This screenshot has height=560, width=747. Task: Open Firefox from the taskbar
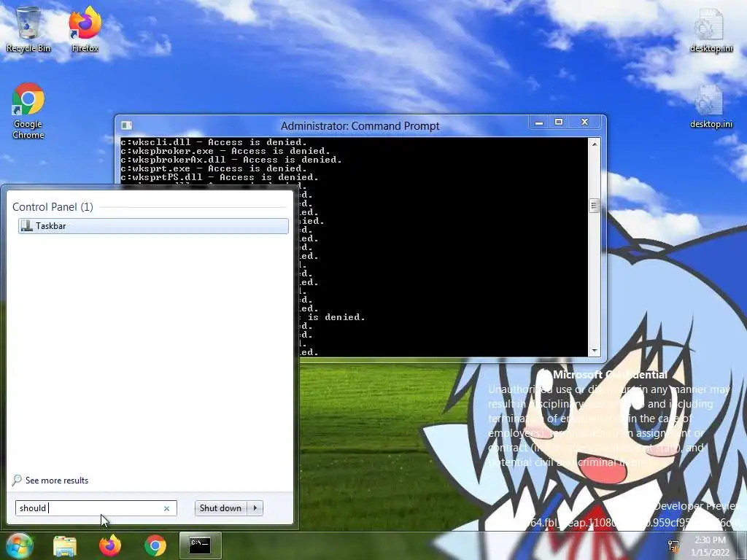point(110,545)
